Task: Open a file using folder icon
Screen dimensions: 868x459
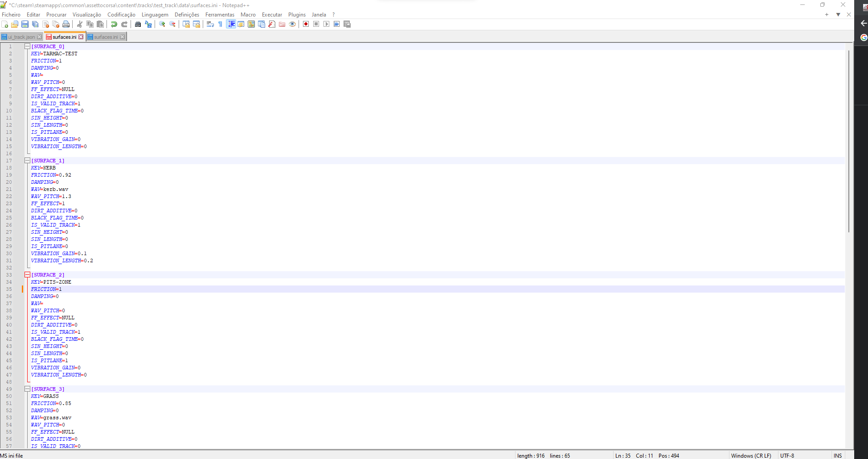Action: (15, 24)
